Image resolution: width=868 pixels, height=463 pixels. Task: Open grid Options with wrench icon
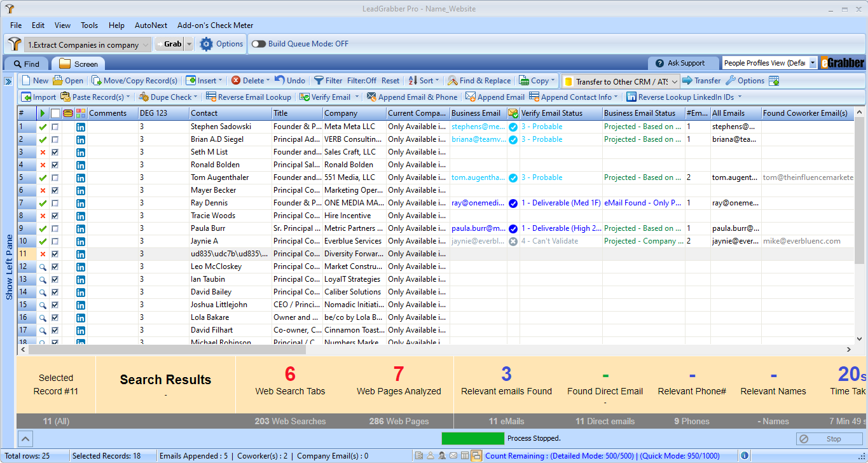click(x=745, y=81)
